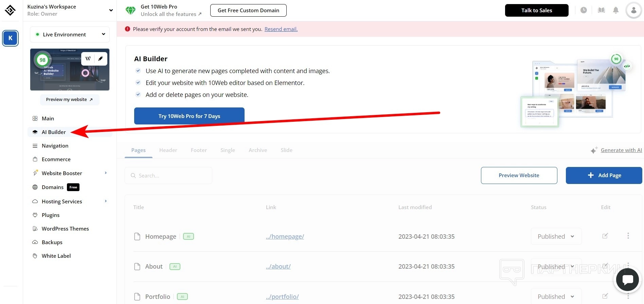This screenshot has height=304, width=644.
Task: Click the AI badge next to Portfolio
Action: tap(182, 297)
